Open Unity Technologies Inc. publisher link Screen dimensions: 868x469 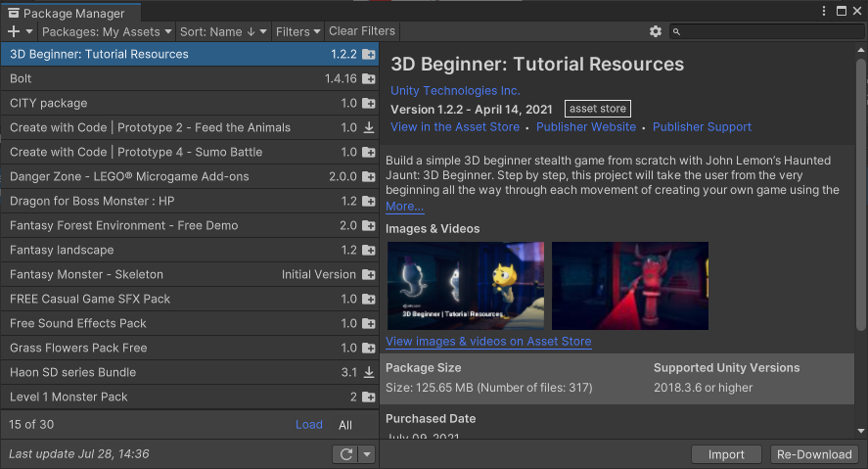(455, 90)
